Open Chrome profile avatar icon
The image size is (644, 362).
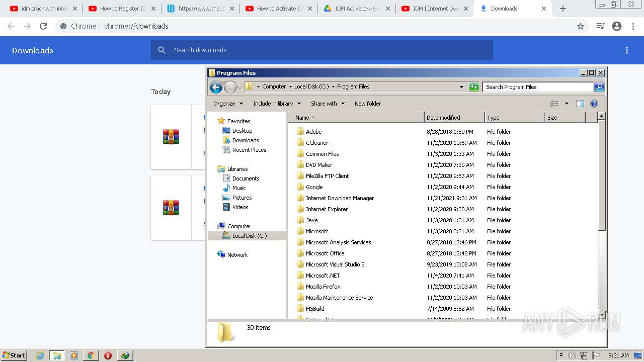coord(617,26)
